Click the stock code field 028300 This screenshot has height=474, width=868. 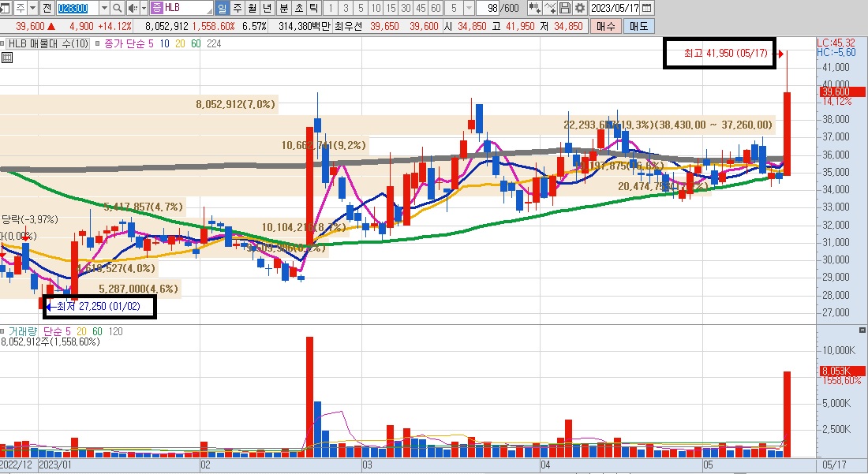pyautogui.click(x=77, y=8)
